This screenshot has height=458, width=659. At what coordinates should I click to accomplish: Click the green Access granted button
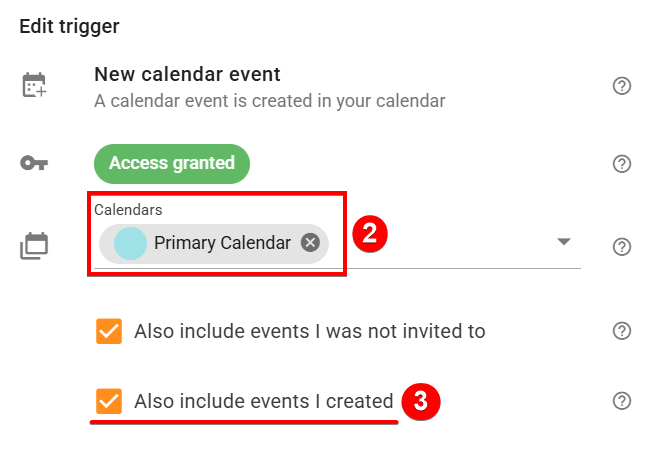[x=171, y=163]
